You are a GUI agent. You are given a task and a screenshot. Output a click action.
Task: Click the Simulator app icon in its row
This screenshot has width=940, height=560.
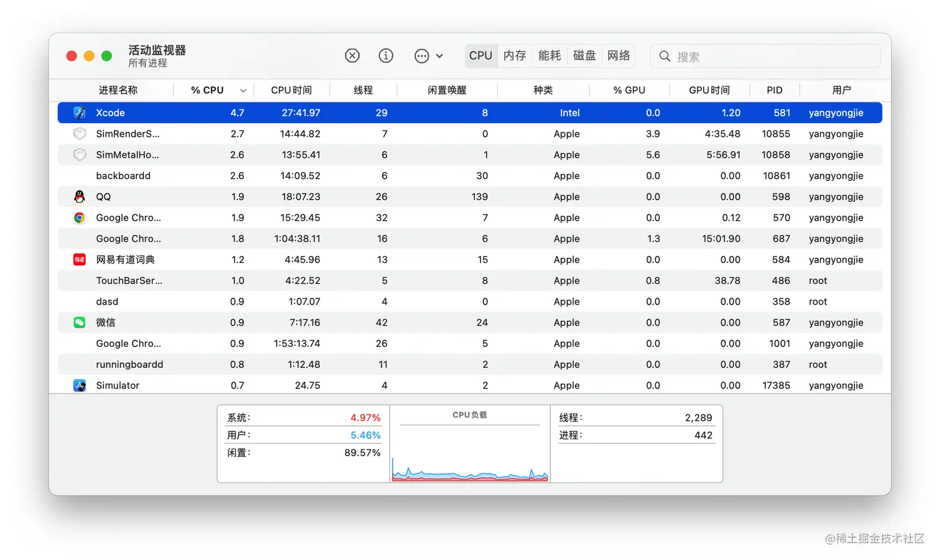pyautogui.click(x=79, y=385)
